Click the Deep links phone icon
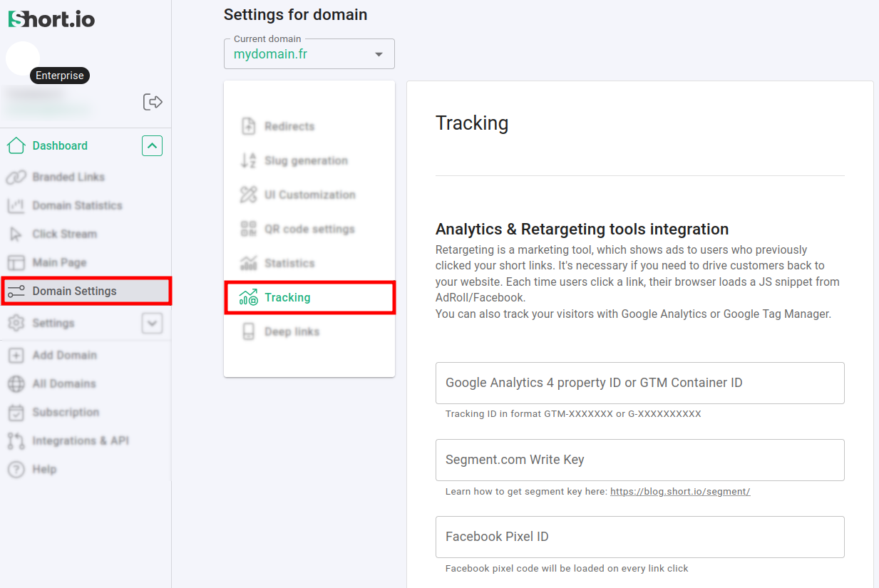 click(x=248, y=331)
